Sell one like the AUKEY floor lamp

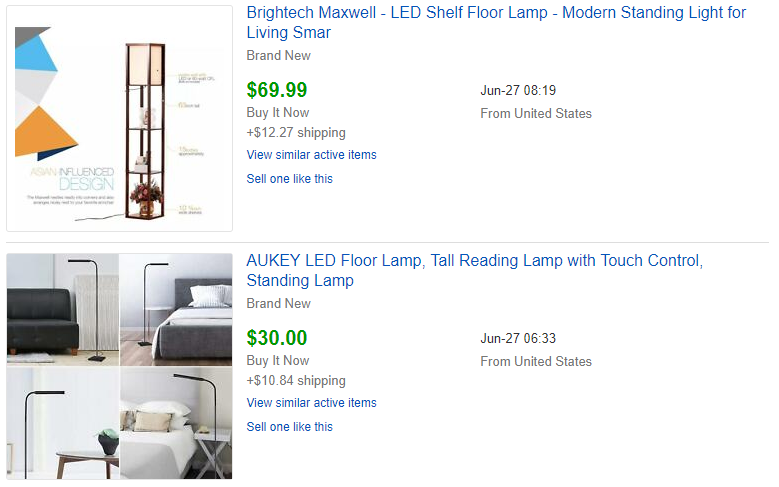click(x=289, y=427)
